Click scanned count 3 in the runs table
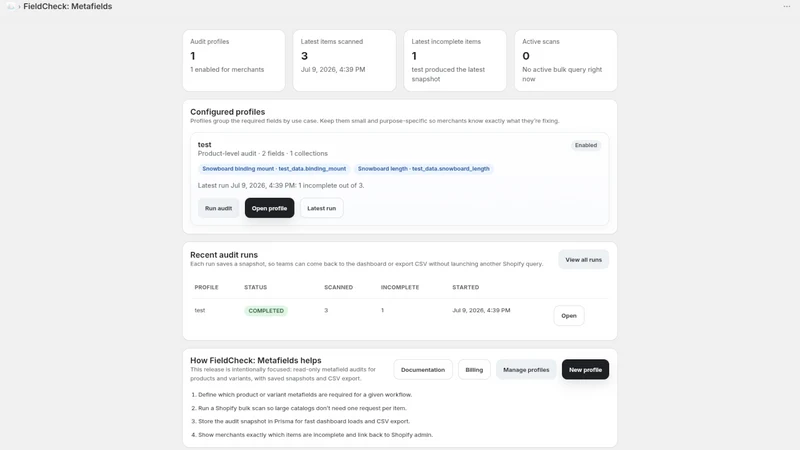 click(x=326, y=310)
